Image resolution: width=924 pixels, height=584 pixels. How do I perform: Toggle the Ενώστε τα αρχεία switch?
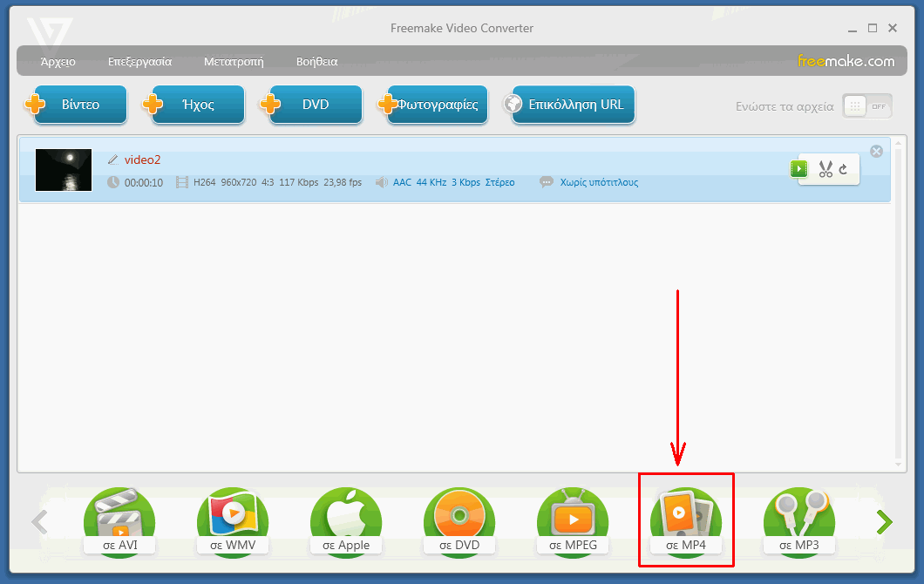click(866, 106)
